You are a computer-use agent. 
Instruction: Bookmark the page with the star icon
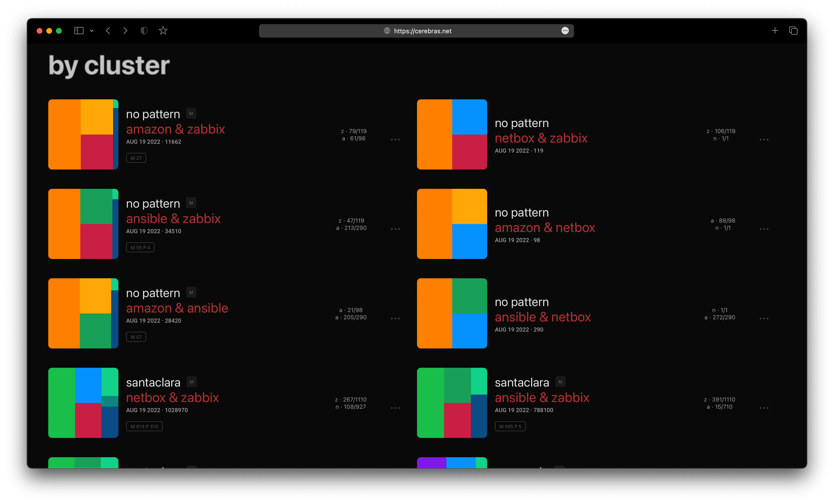click(x=163, y=30)
